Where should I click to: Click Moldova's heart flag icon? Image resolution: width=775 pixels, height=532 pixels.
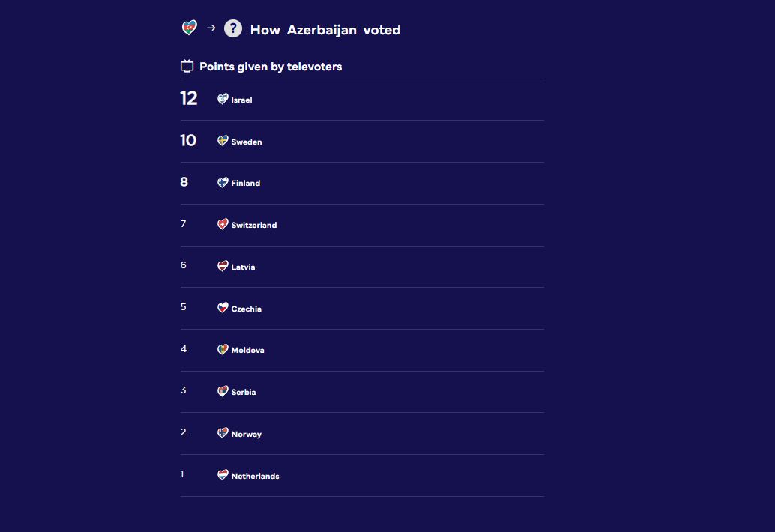223,349
